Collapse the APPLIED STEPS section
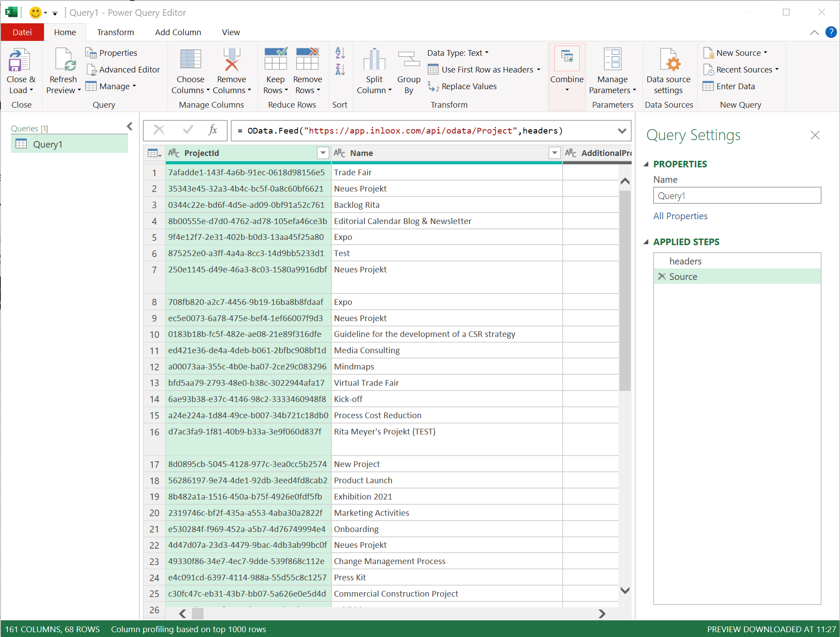The width and height of the screenshot is (840, 637). click(x=646, y=242)
